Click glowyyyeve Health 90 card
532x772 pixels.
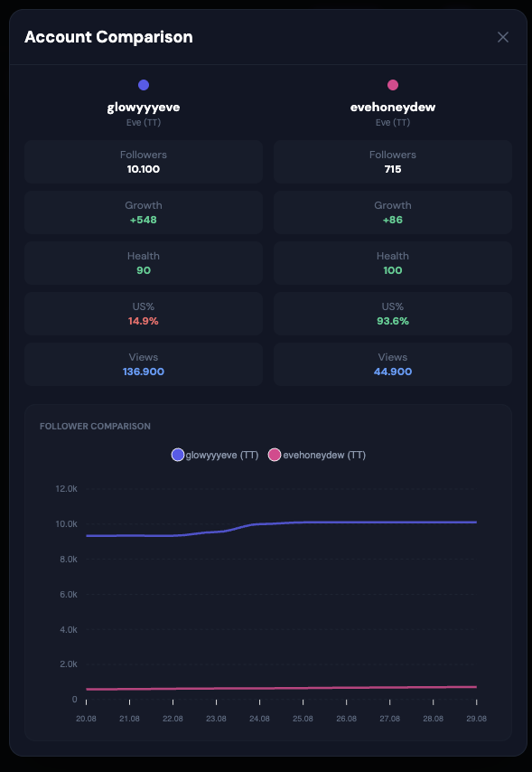pyautogui.click(x=144, y=263)
